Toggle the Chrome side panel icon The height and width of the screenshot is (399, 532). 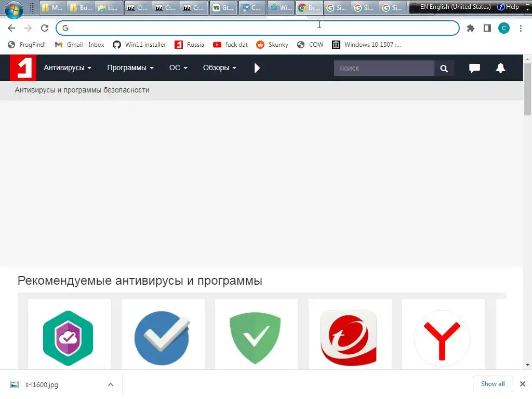click(x=487, y=28)
